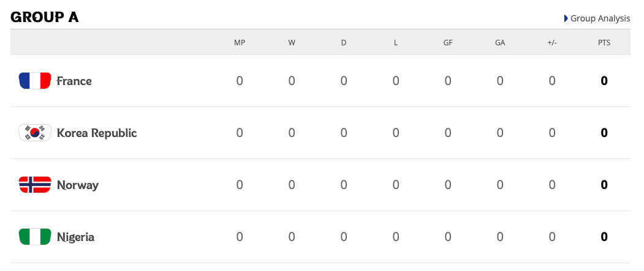
Task: Click Nigeria's bold points value
Action: pos(604,237)
